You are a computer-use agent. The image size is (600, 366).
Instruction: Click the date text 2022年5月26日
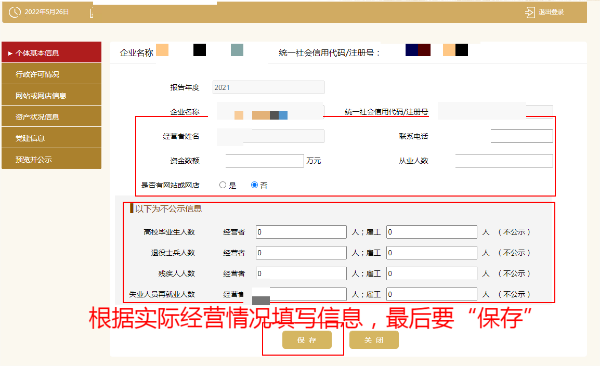click(47, 12)
